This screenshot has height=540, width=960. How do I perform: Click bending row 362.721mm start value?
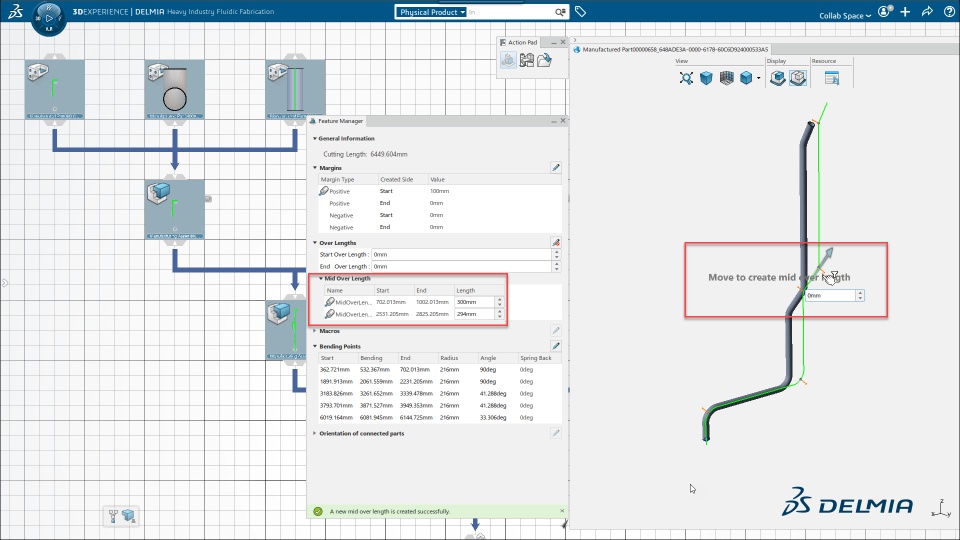tap(335, 370)
